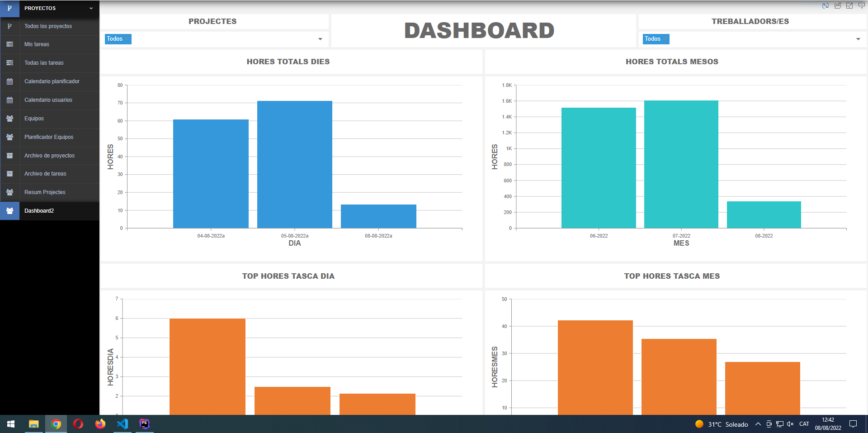Click the Calendario planificador calendar icon
Screen dimensions: 868x433
coord(9,81)
